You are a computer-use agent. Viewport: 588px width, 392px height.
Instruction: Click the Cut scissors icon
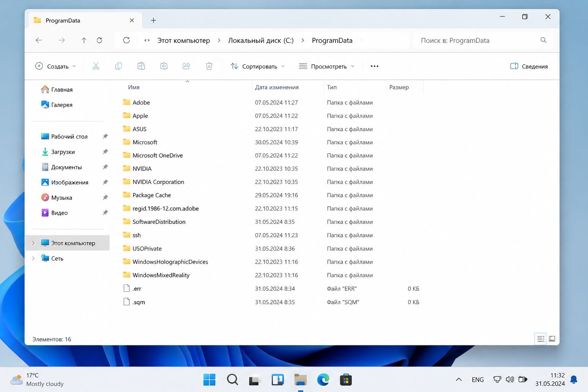pyautogui.click(x=96, y=66)
